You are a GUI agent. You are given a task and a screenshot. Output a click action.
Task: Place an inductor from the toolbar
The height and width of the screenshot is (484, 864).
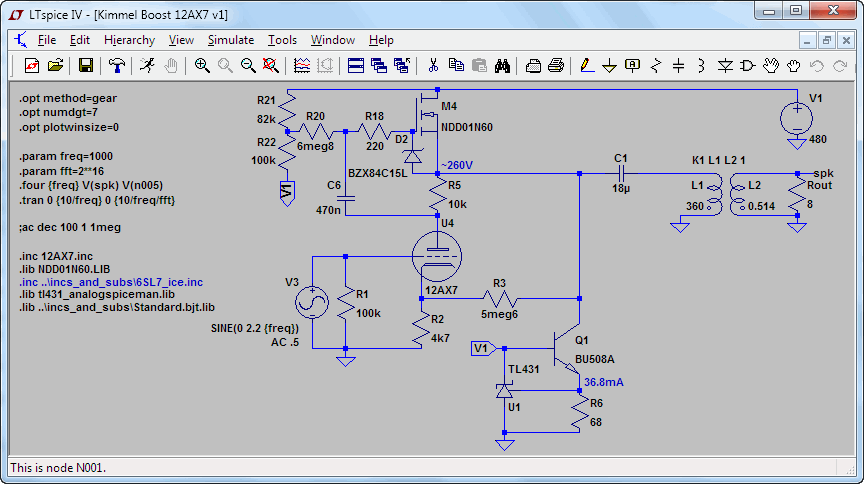click(701, 66)
